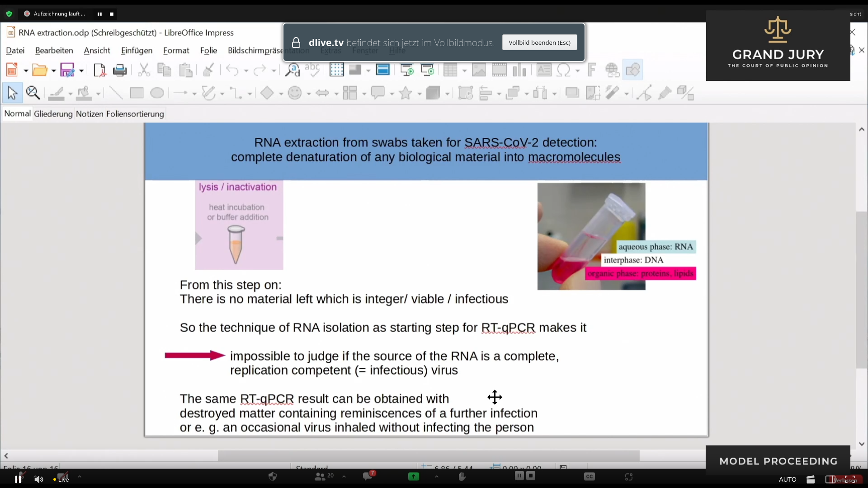868x488 pixels.
Task: Select the Zoom and Pan tool
Action: (33, 93)
